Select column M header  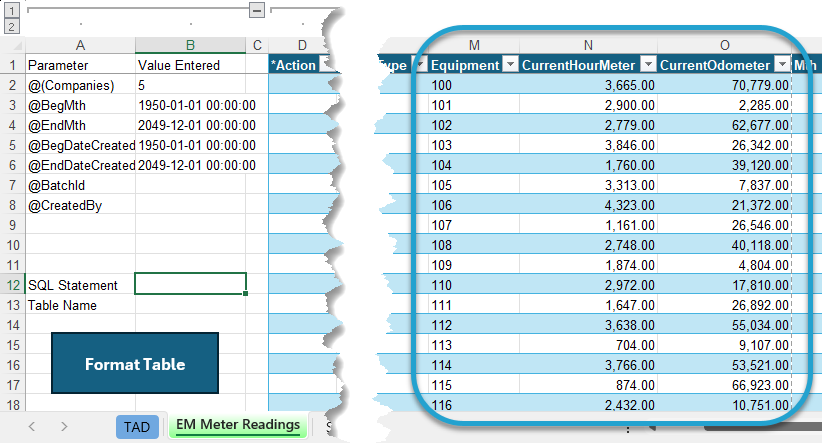[x=474, y=45]
